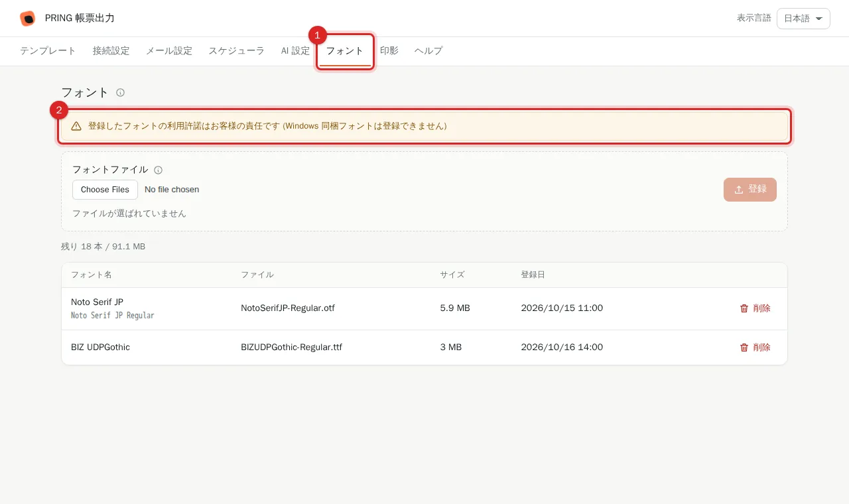Click the 登録 upload button

point(750,190)
